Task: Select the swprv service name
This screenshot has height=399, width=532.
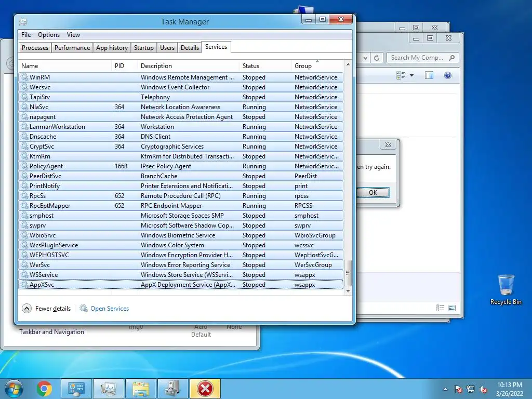Action: pyautogui.click(x=37, y=225)
